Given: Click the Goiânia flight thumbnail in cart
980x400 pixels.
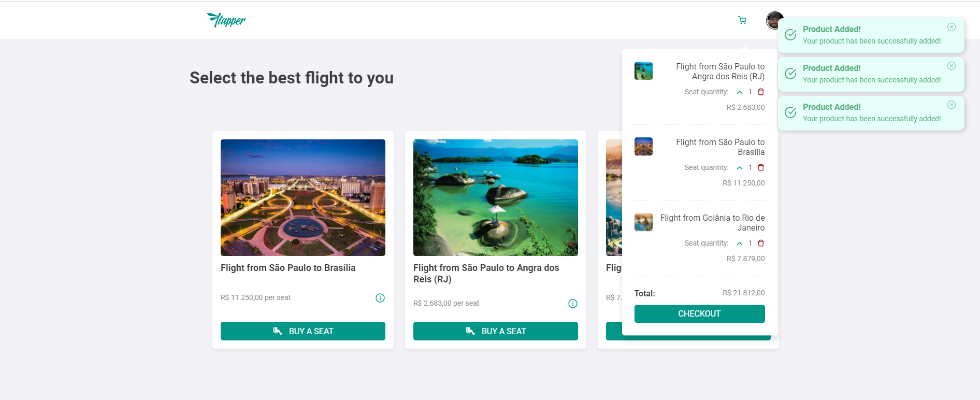Looking at the screenshot, I should (x=643, y=222).
